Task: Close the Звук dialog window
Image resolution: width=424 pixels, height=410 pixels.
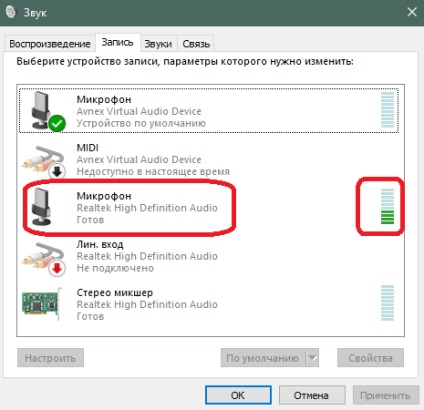Action: point(412,12)
